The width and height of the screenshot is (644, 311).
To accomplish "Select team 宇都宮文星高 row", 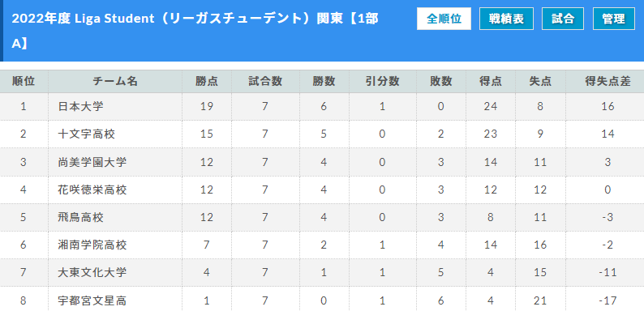I will coord(322,299).
